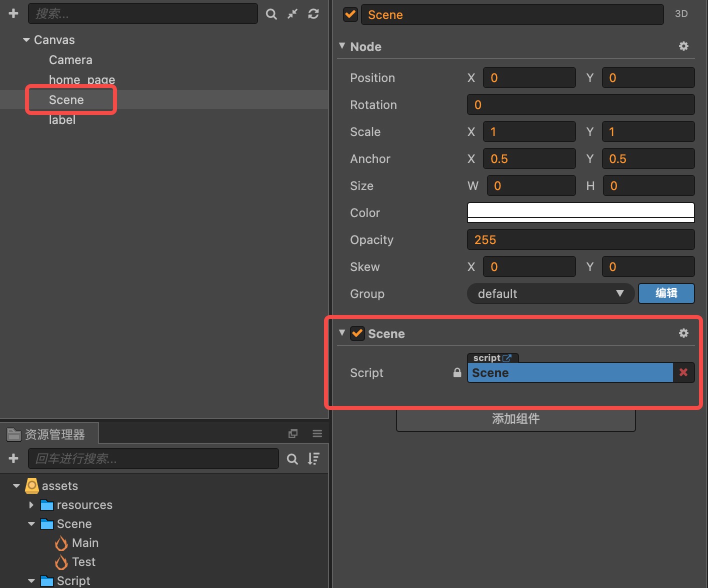Toggle the 3D mode button
The width and height of the screenshot is (708, 588).
pyautogui.click(x=681, y=14)
